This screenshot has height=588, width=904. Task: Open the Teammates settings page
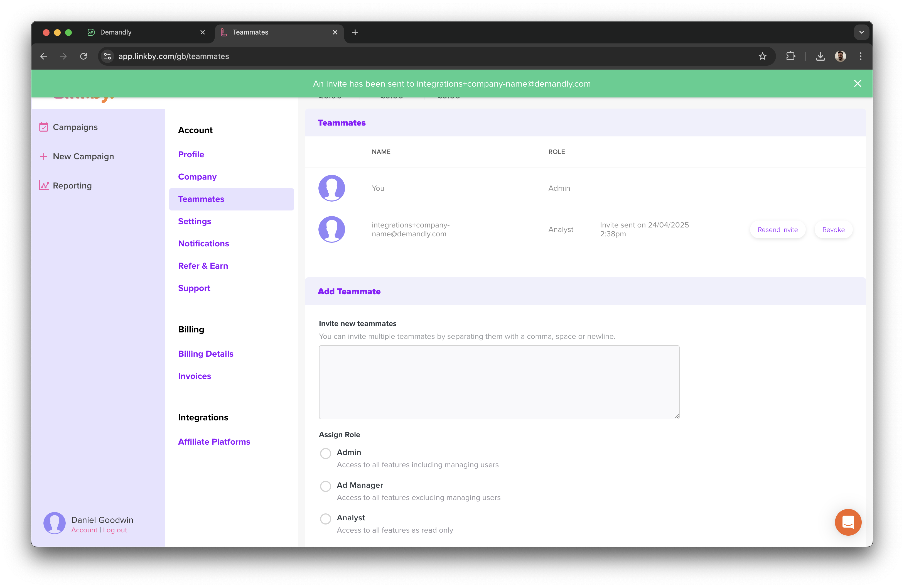[201, 199]
